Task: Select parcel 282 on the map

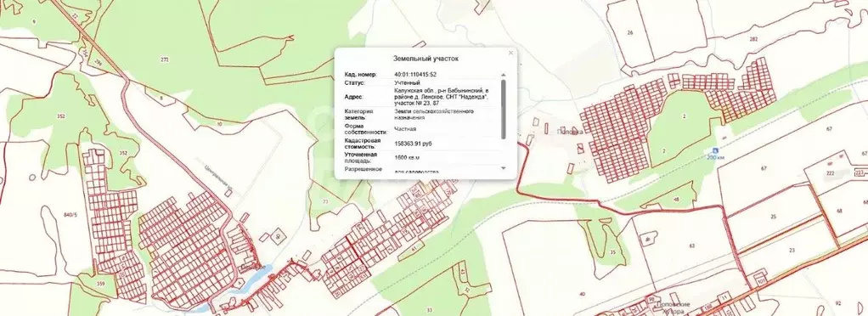Action: [x=752, y=39]
